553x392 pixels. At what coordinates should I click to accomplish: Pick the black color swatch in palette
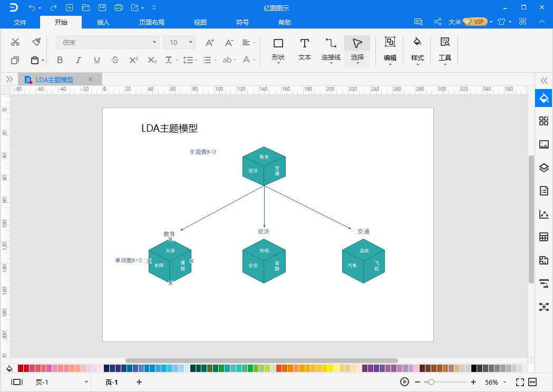click(474, 368)
